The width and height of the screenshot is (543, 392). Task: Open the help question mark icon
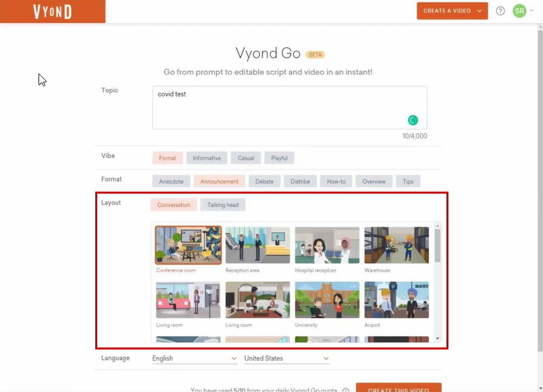point(500,11)
